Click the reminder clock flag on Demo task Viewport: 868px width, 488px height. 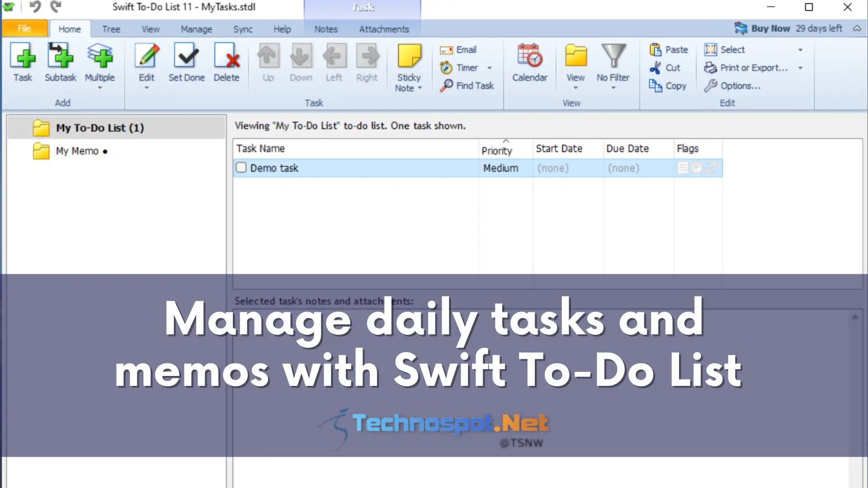pyautogui.click(x=697, y=168)
